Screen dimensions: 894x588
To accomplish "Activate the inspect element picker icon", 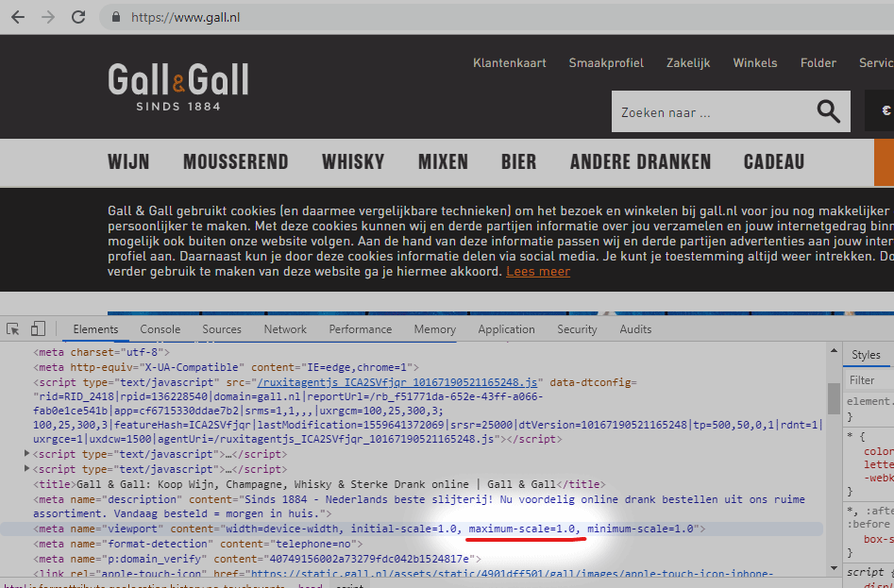I will [12, 328].
